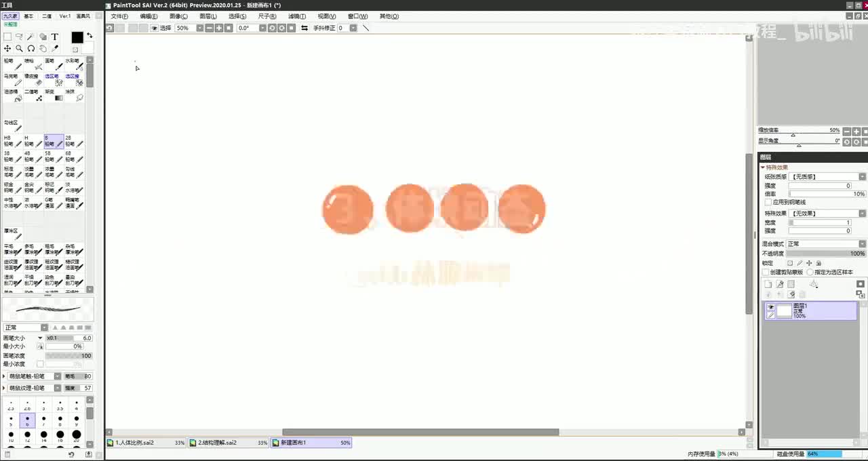Image resolution: width=868 pixels, height=461 pixels.
Task: Adjust the 不透明度 opacity slider
Action: [x=827, y=254]
